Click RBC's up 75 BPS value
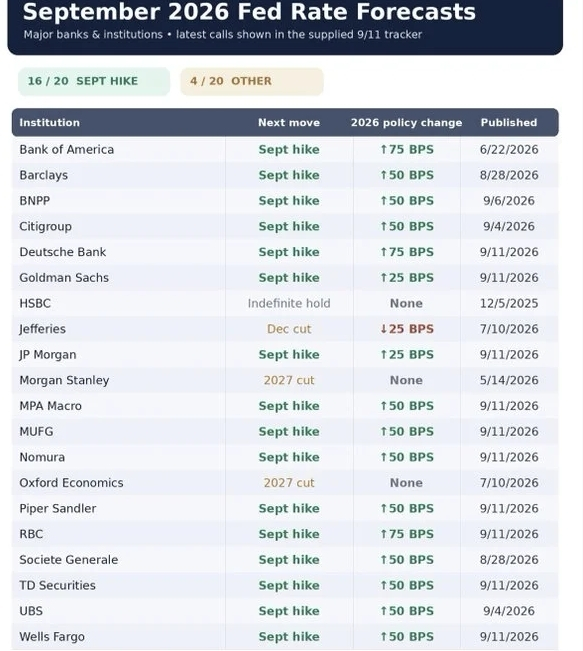This screenshot has height=651, width=583. 407,534
